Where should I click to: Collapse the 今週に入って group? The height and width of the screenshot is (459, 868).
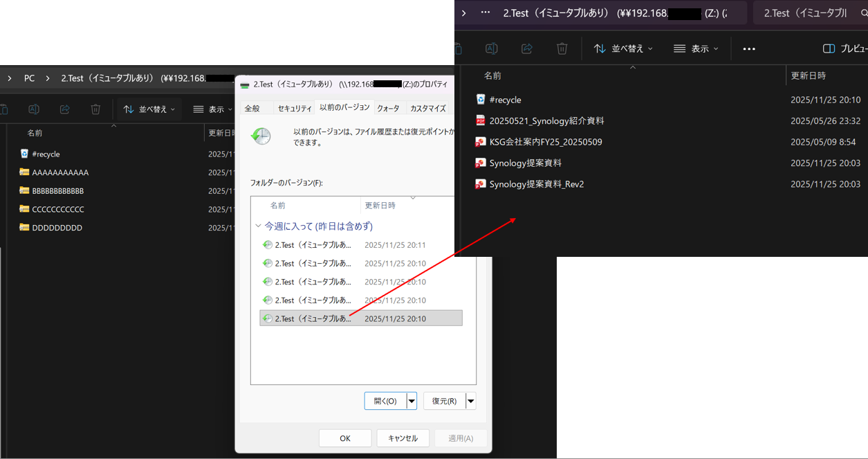coord(259,226)
